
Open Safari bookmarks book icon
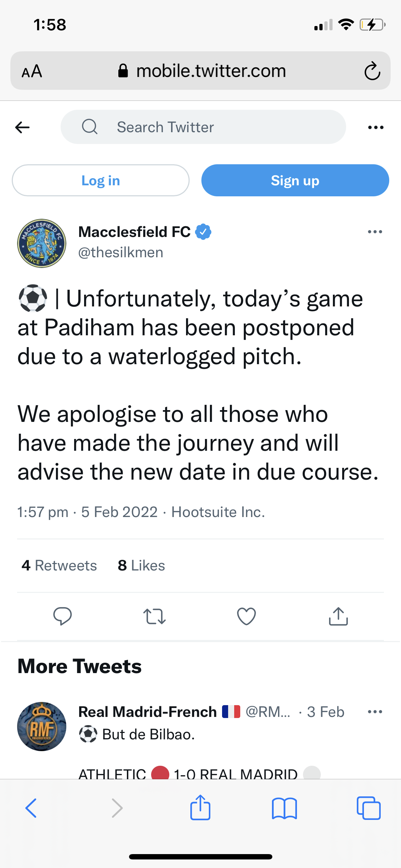coord(284,808)
